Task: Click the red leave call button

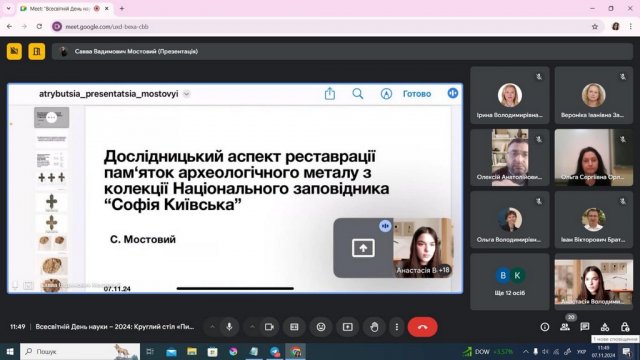Action: point(422,327)
